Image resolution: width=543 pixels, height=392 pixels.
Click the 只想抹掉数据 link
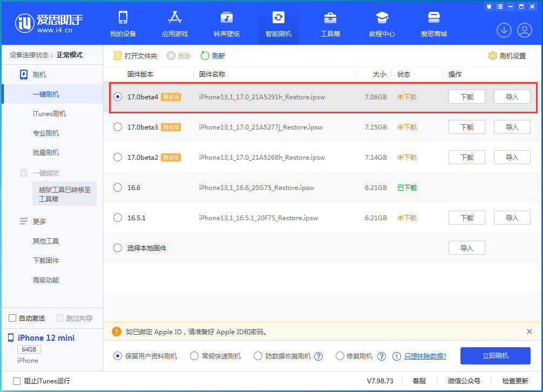pyautogui.click(x=426, y=356)
